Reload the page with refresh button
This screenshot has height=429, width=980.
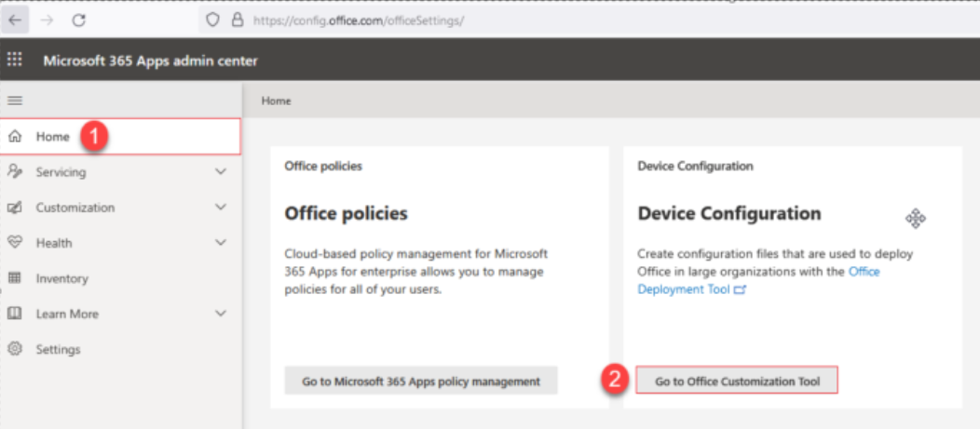click(79, 20)
